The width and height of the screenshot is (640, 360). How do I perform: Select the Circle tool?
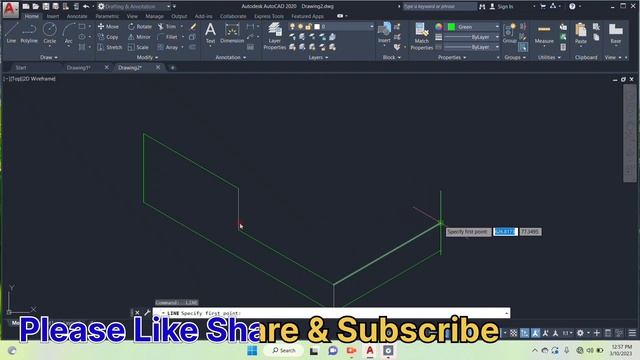tap(50, 33)
